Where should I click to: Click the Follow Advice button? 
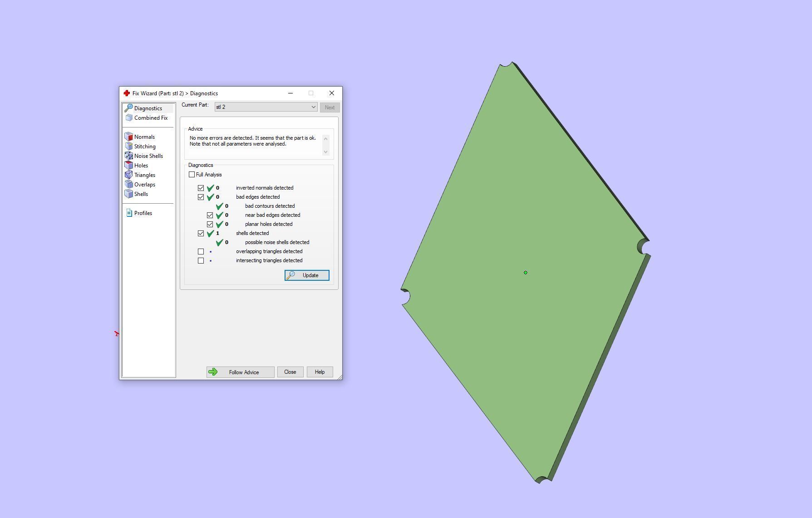pos(240,372)
